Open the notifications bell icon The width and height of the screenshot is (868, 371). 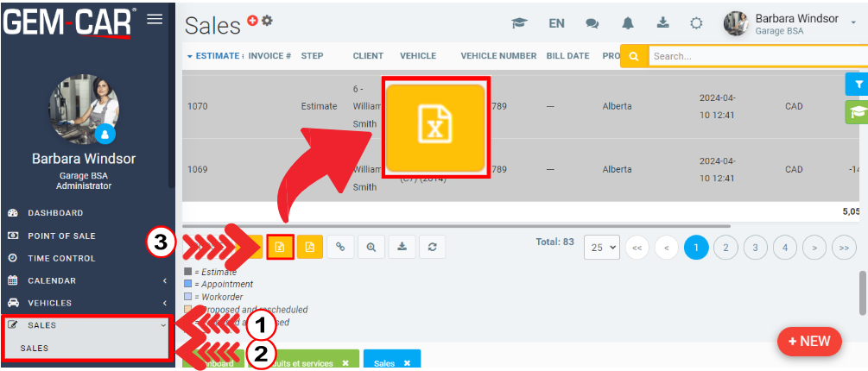(x=628, y=23)
